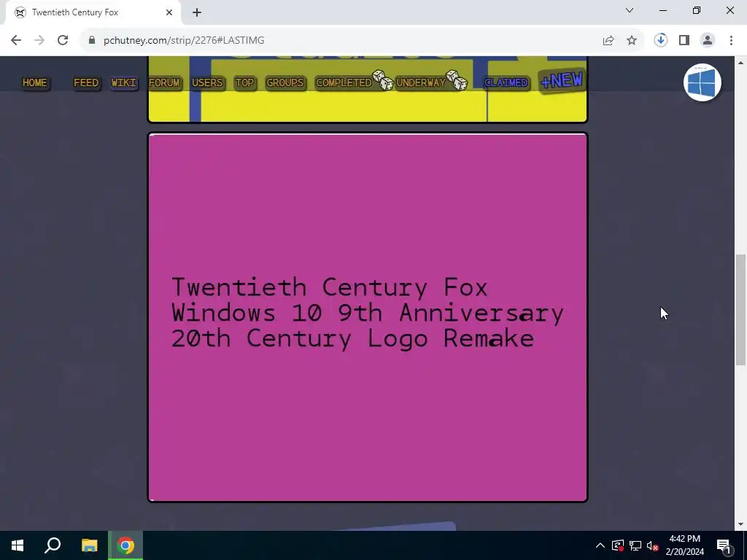Go back to the previous page
Image resolution: width=747 pixels, height=560 pixels.
click(x=16, y=41)
